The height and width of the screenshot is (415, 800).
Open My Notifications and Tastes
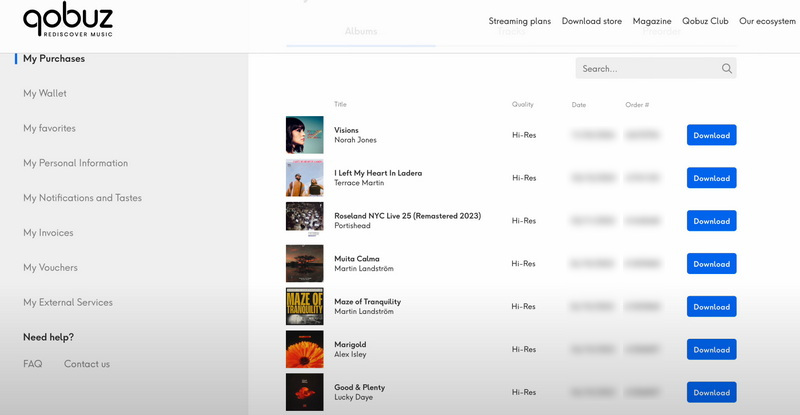(x=82, y=198)
